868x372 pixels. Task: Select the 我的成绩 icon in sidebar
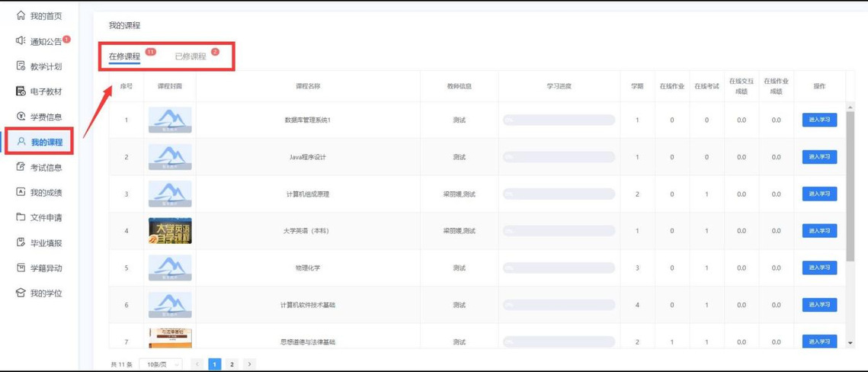[21, 192]
